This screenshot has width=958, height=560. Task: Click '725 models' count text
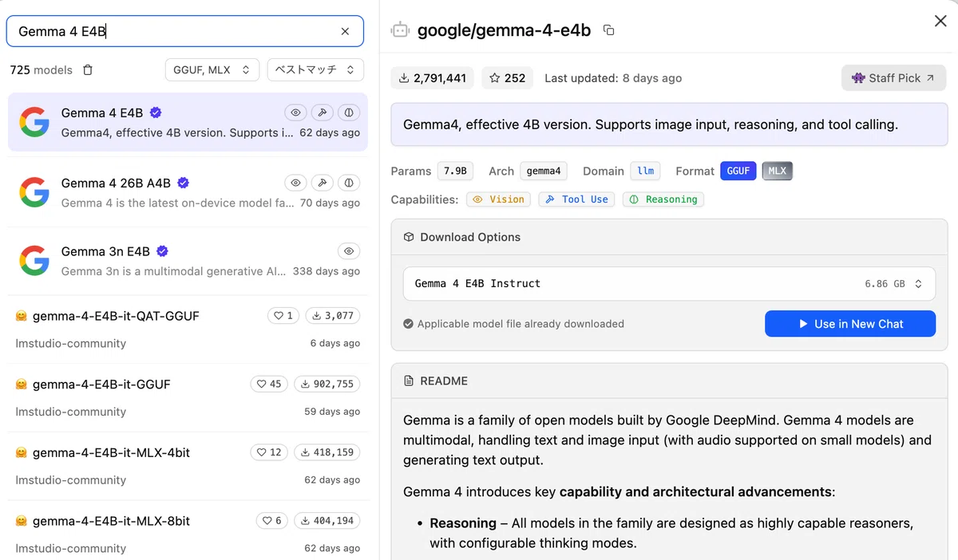[x=41, y=70]
